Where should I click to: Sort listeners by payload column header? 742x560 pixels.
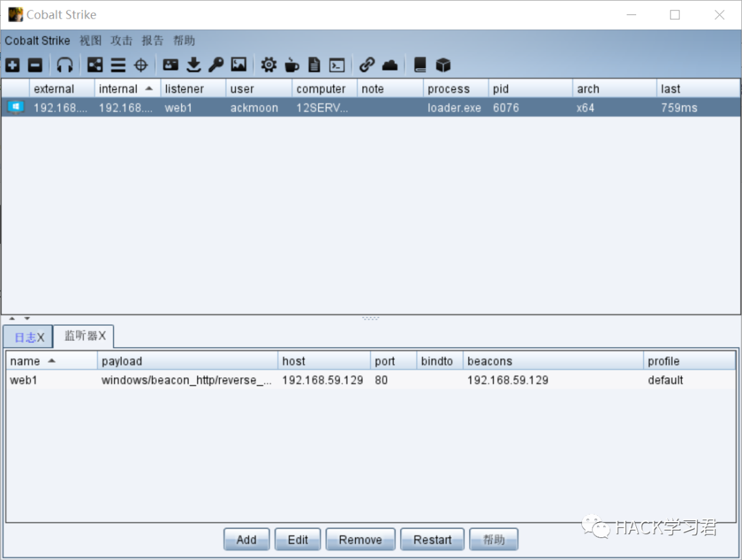188,361
